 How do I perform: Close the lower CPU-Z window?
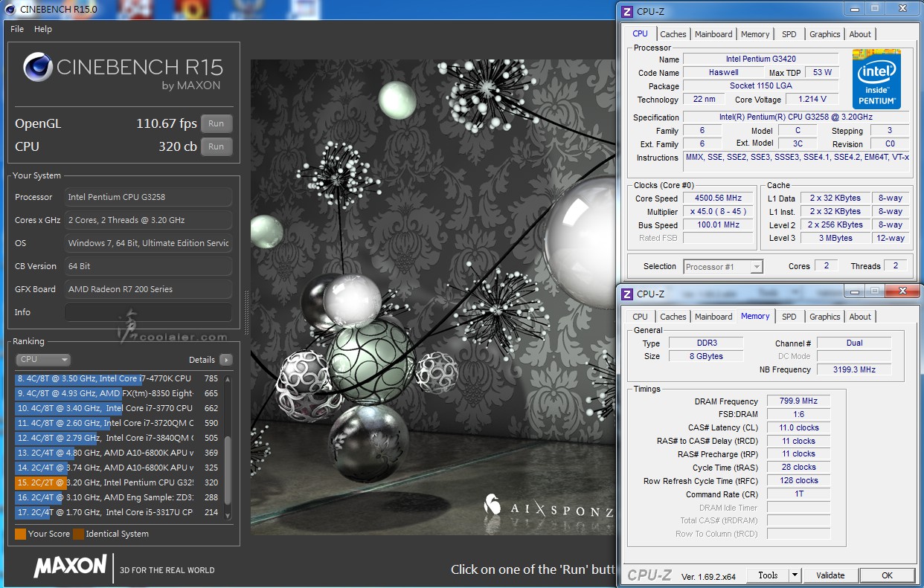[x=902, y=291]
